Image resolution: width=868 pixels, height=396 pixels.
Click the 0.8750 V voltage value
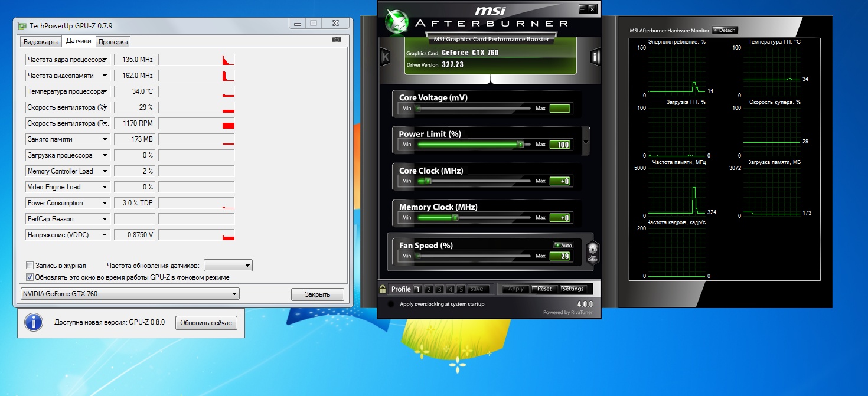tap(135, 235)
